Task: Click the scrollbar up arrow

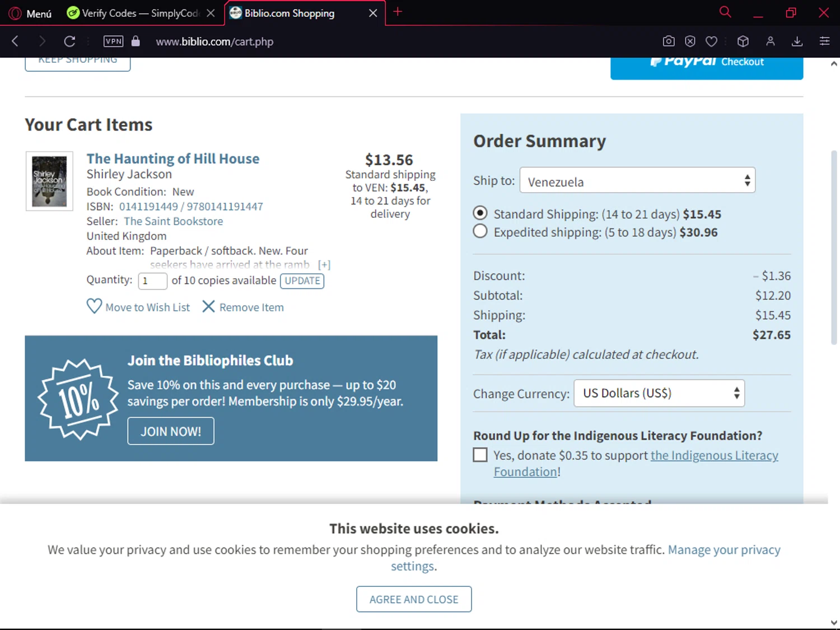Action: pyautogui.click(x=834, y=64)
